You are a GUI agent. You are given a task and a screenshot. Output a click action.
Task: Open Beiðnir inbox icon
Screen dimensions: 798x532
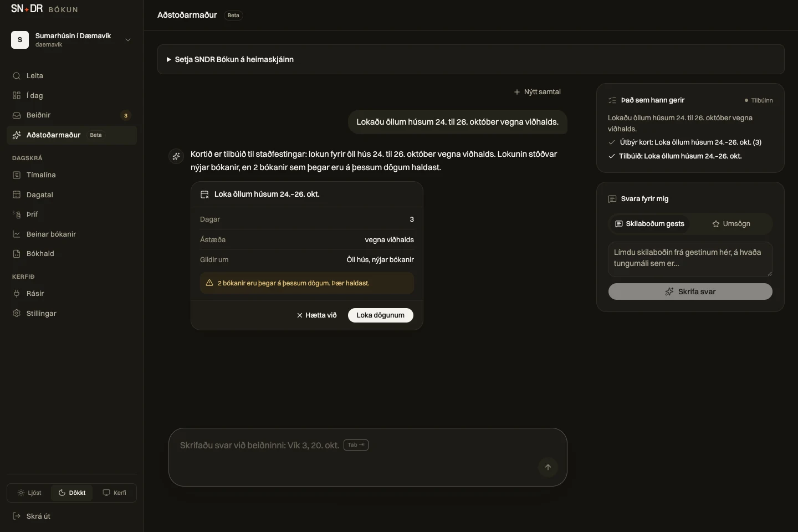pyautogui.click(x=17, y=115)
